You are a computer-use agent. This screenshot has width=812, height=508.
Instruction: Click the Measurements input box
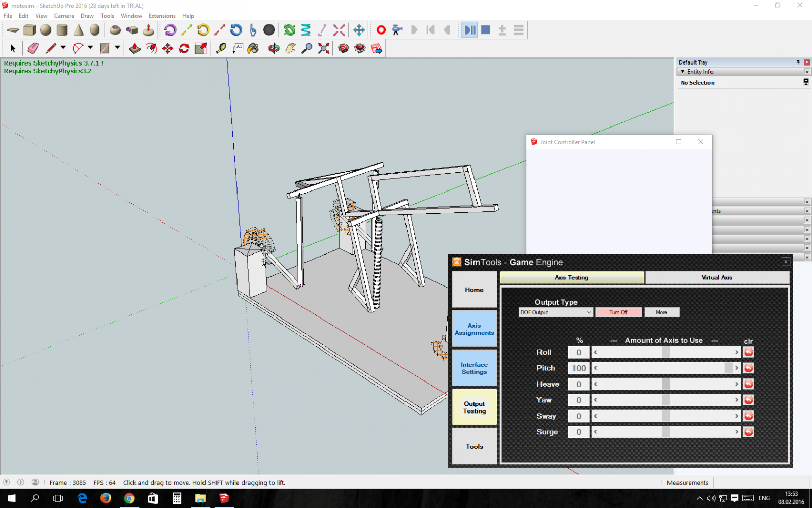click(761, 482)
